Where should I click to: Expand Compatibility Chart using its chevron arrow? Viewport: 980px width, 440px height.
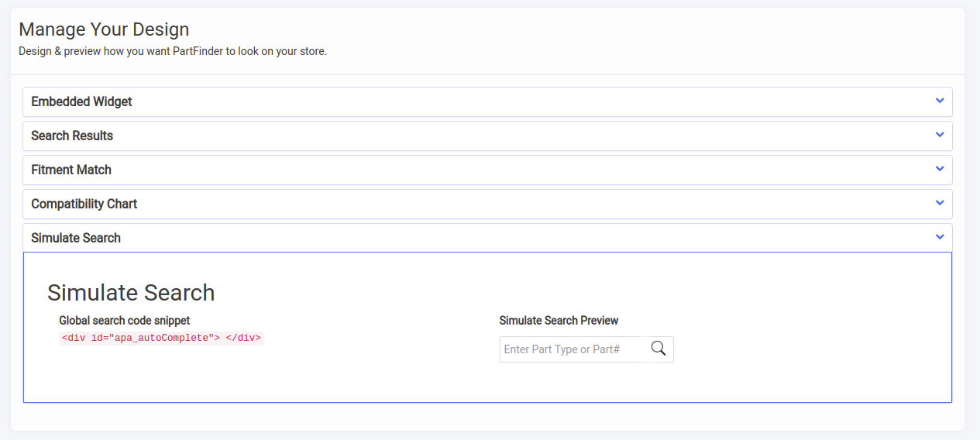(x=940, y=204)
